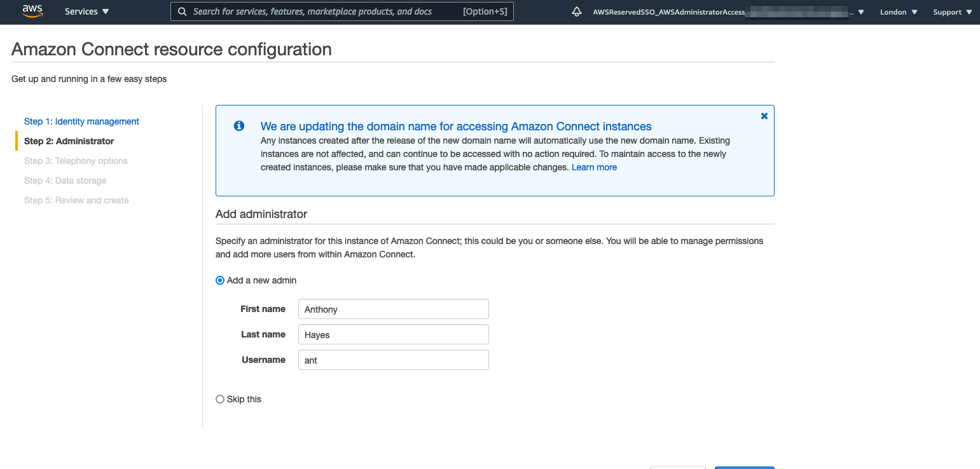Go to Step 1: Identity management
Viewport: 980px width, 469px height.
81,121
